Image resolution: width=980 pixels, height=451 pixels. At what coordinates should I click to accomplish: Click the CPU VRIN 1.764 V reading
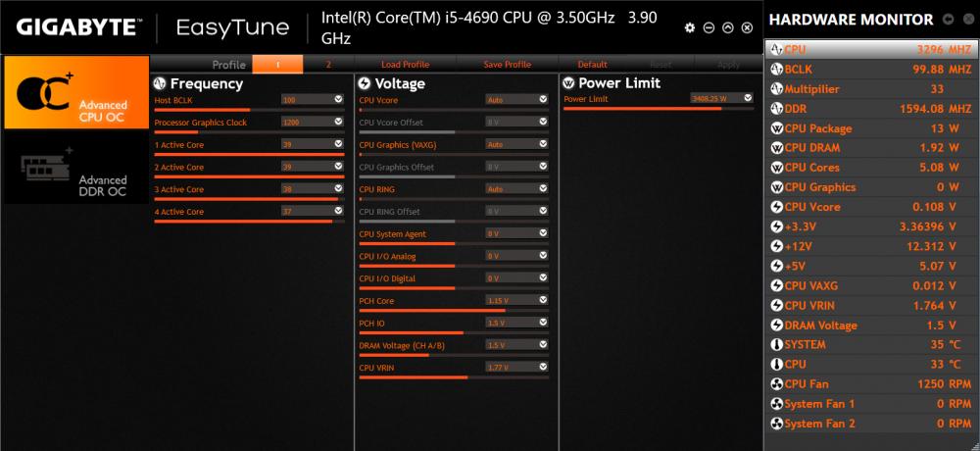click(935, 305)
